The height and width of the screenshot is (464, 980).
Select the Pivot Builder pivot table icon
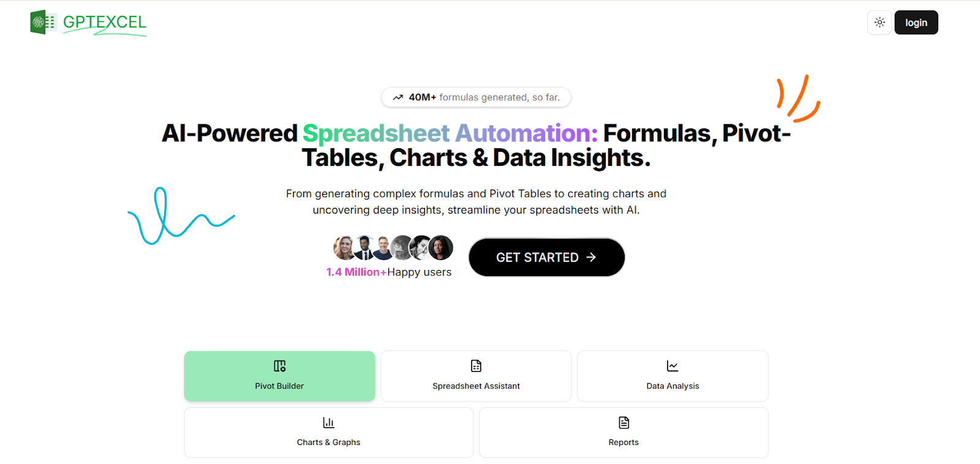[x=279, y=366]
